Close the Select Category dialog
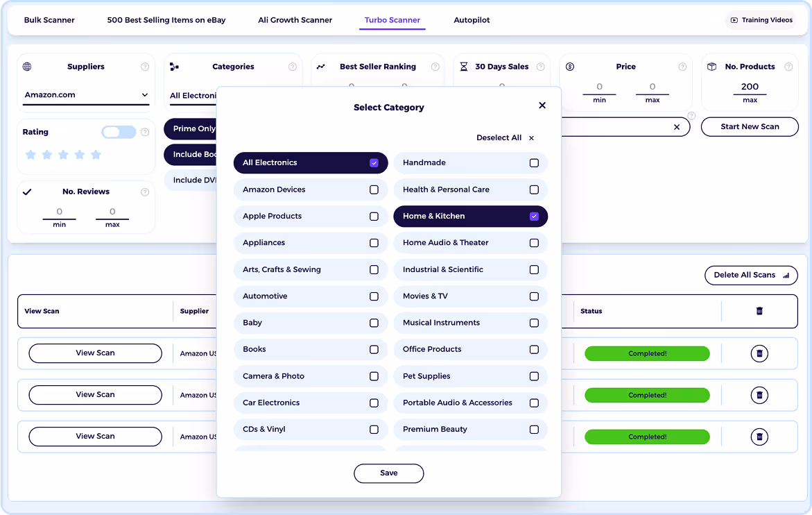This screenshot has width=812, height=515. (x=542, y=105)
